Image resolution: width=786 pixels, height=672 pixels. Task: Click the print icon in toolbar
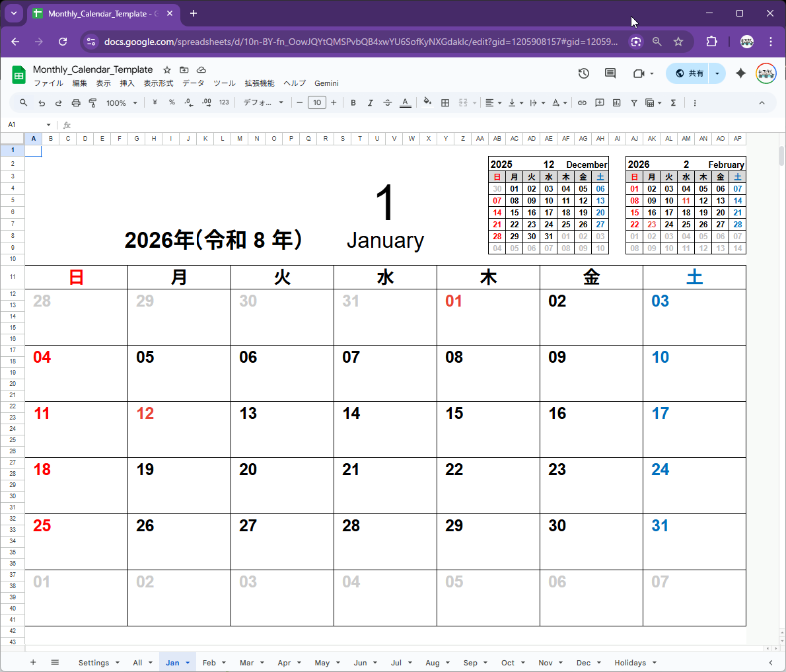76,102
